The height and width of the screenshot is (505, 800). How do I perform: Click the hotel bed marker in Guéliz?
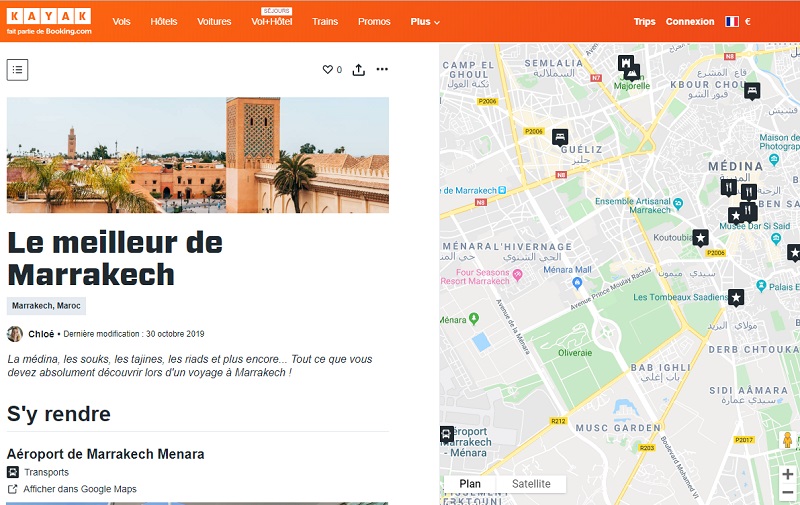coord(560,136)
